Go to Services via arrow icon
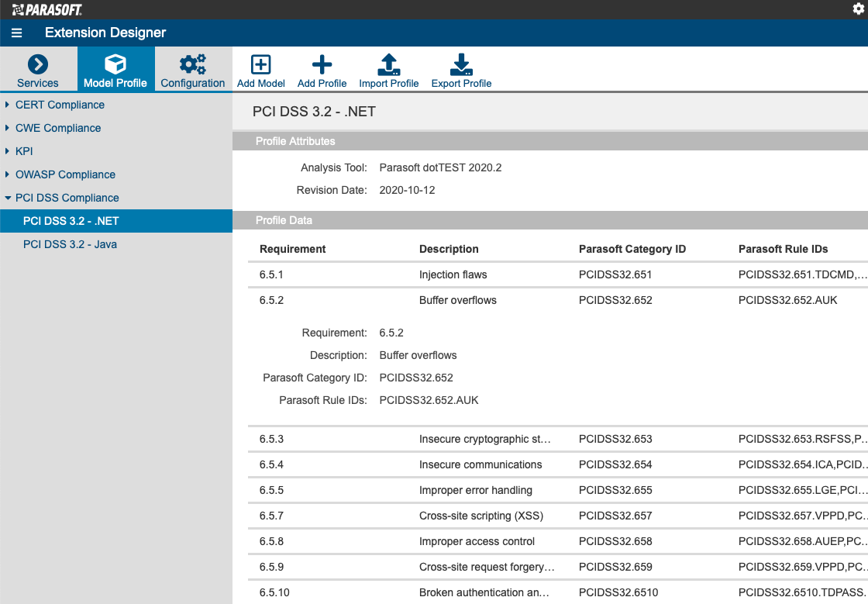This screenshot has width=868, height=604. tap(38, 64)
